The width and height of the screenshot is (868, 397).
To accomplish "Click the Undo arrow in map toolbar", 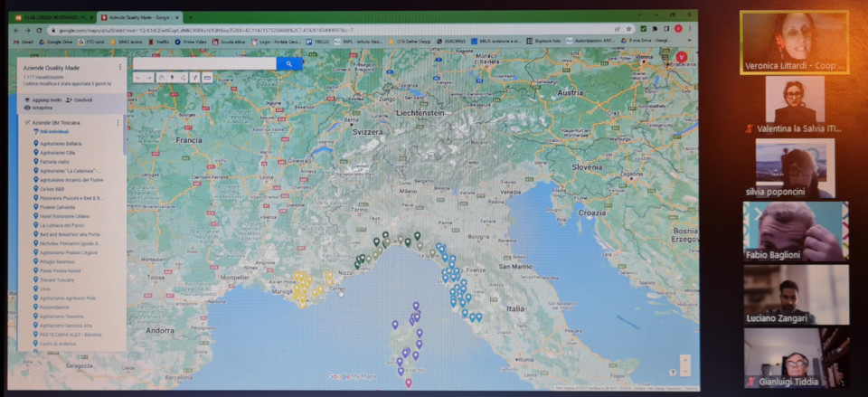I will coord(138,78).
